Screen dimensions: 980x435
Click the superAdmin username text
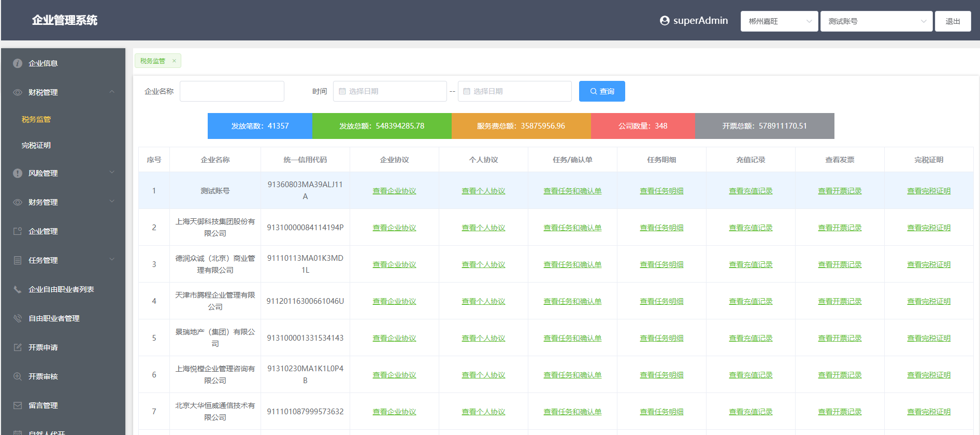point(700,21)
